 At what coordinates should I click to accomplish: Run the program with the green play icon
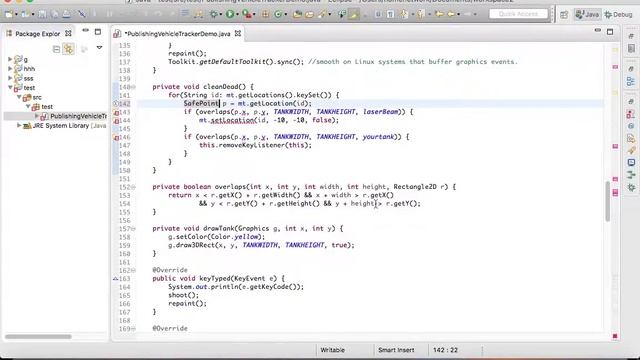pyautogui.click(x=230, y=14)
